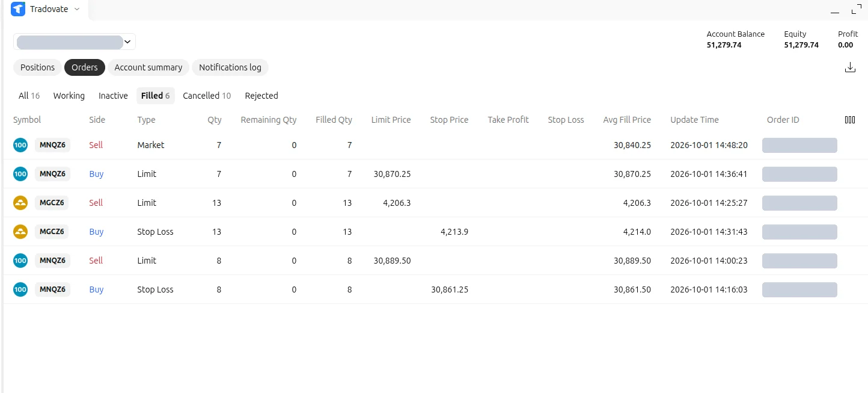Show Rejected orders

pyautogui.click(x=261, y=96)
